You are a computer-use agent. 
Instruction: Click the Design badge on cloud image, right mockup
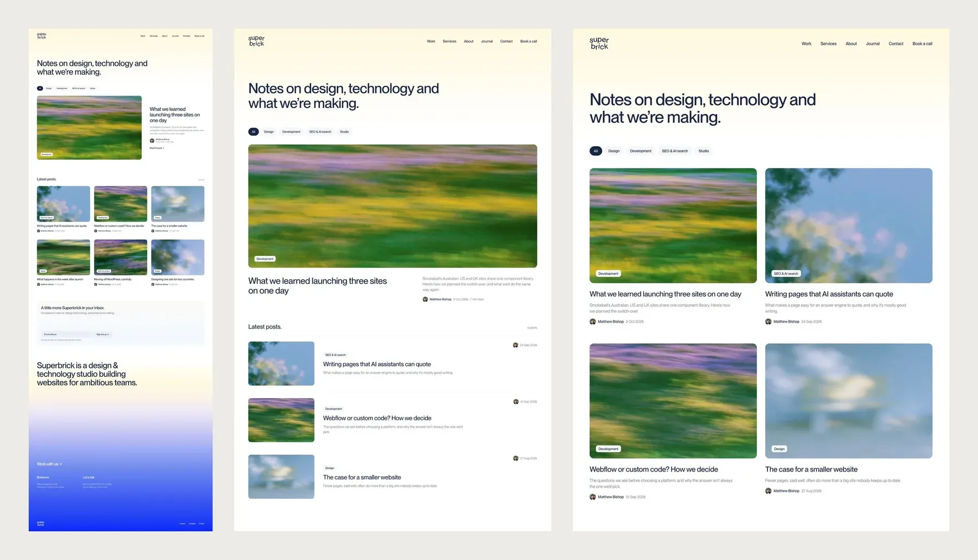[779, 449]
